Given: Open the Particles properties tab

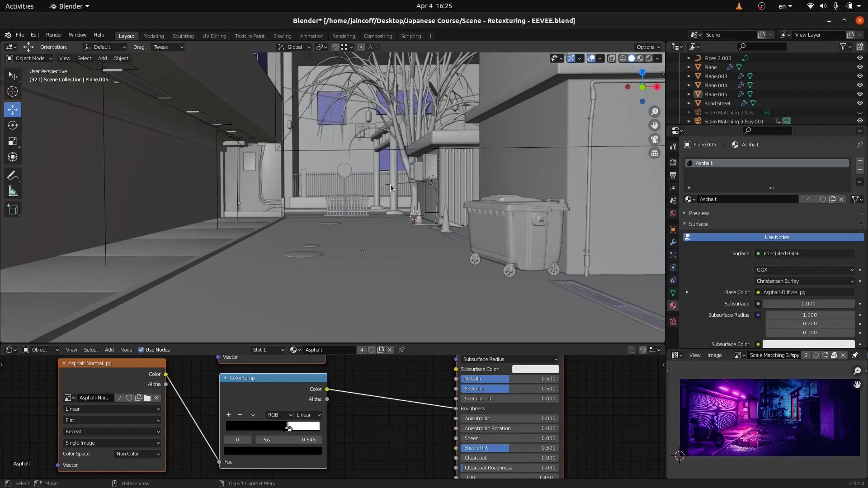Looking at the screenshot, I should (x=673, y=255).
